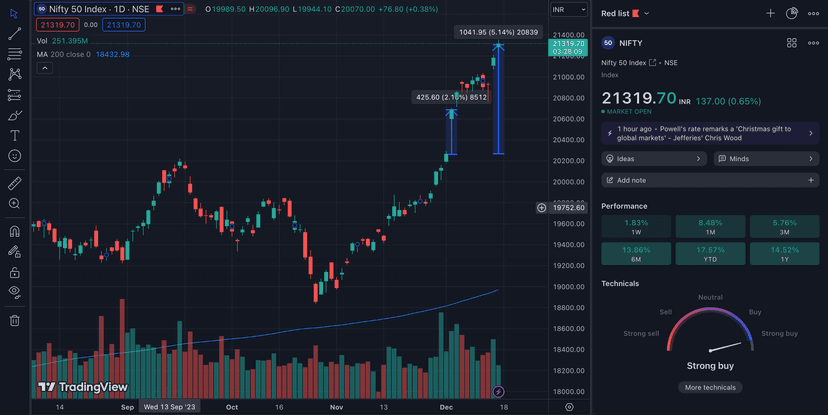Open the emoji icons tool
The width and height of the screenshot is (828, 415).
[x=14, y=156]
